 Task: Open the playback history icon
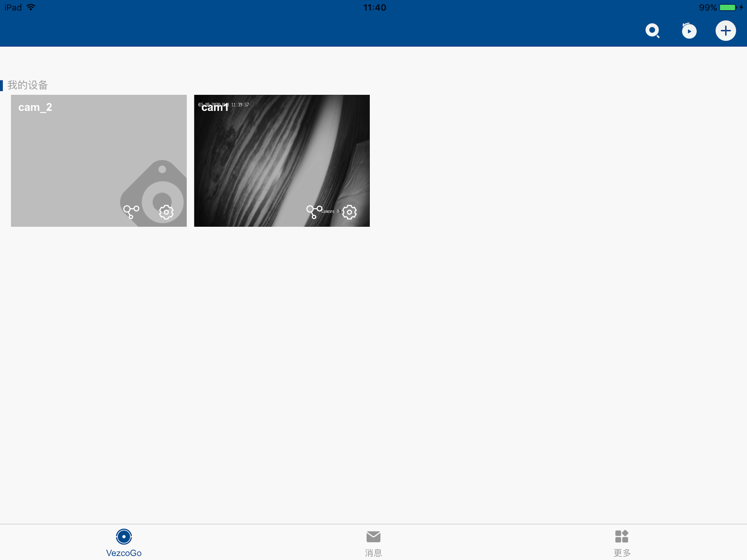(689, 31)
